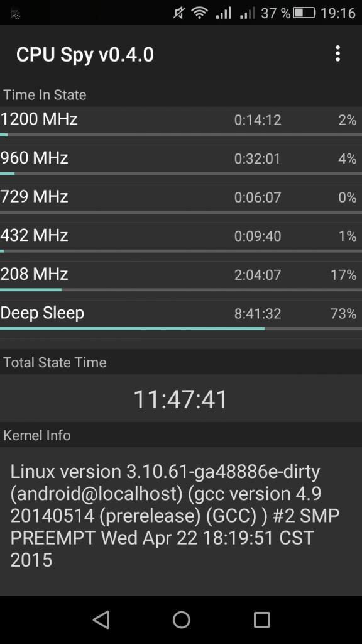Select the 729 MHz state row

(181, 199)
